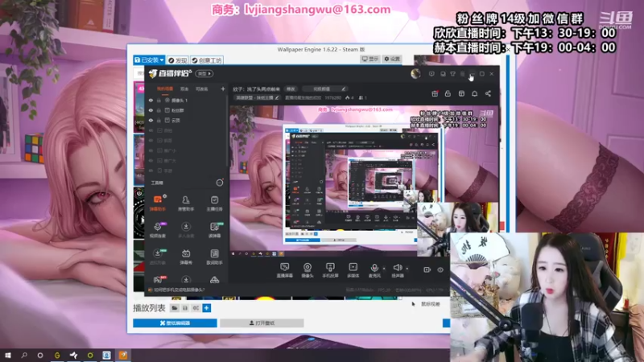Open the 读弹幕 tool

[214, 230]
